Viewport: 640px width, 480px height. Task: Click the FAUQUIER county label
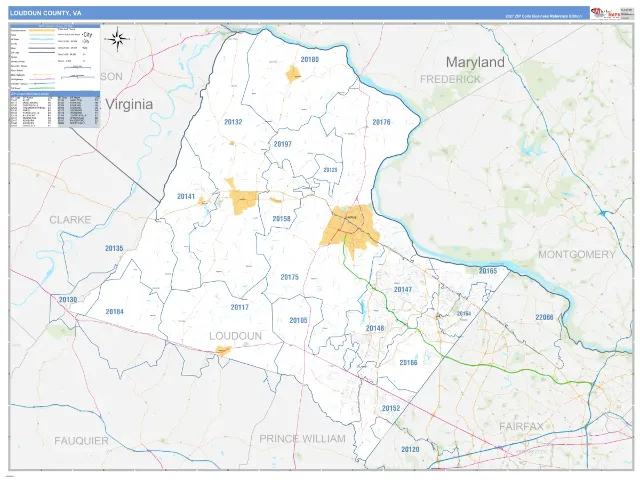click(82, 441)
